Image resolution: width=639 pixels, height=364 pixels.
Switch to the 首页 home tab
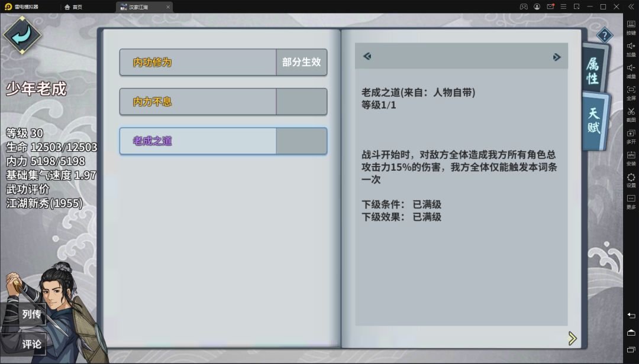[73, 7]
